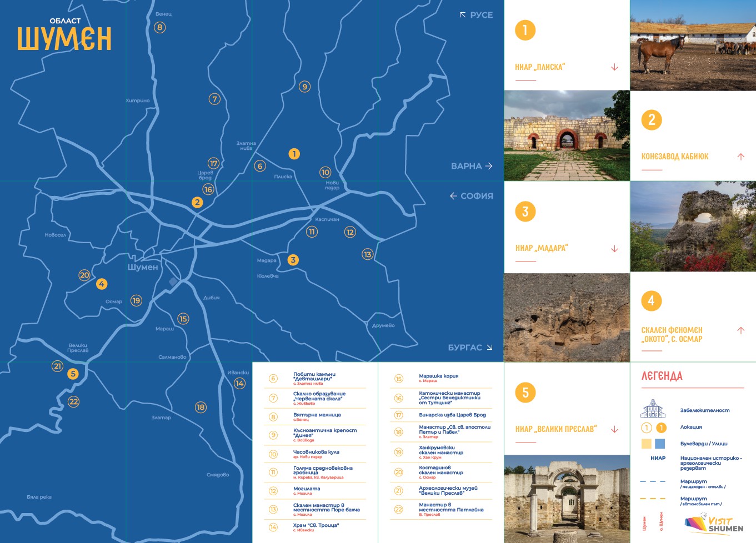756x543 pixels.
Task: Click filled marker 4 near Осмар
Action: (102, 284)
